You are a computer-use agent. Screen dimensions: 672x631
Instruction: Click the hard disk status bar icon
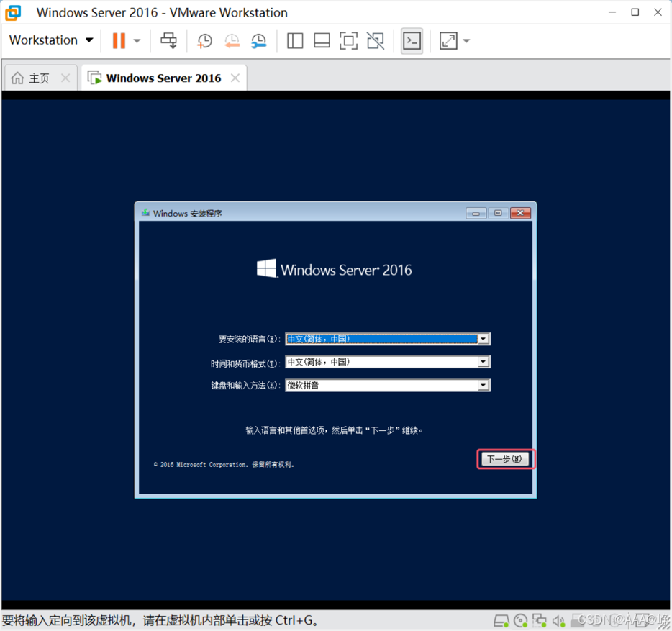(x=501, y=620)
